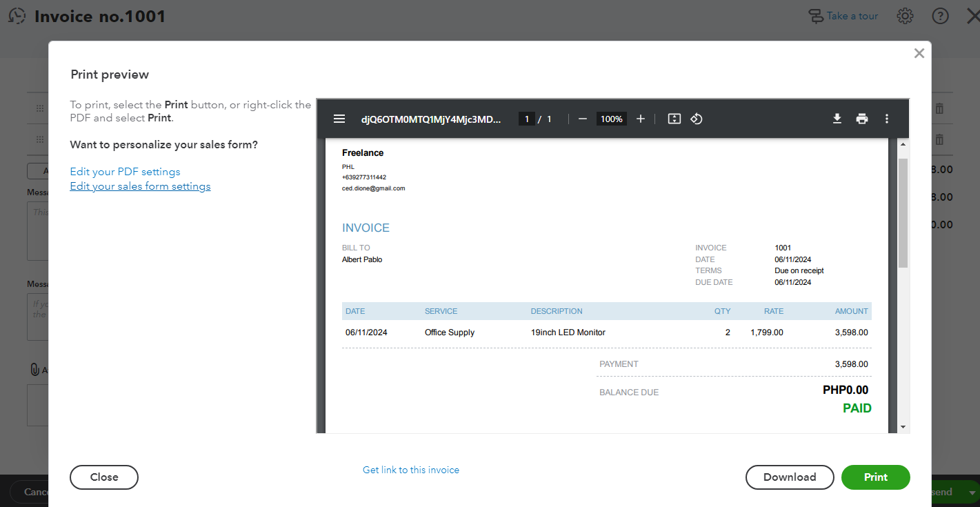The height and width of the screenshot is (507, 980).
Task: Zoom out the PDF preview
Action: (x=582, y=119)
